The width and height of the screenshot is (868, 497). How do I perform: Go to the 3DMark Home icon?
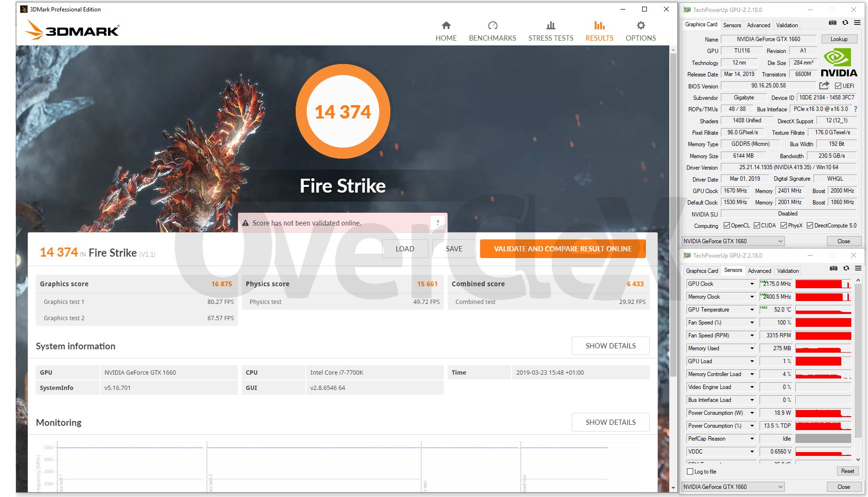point(446,25)
